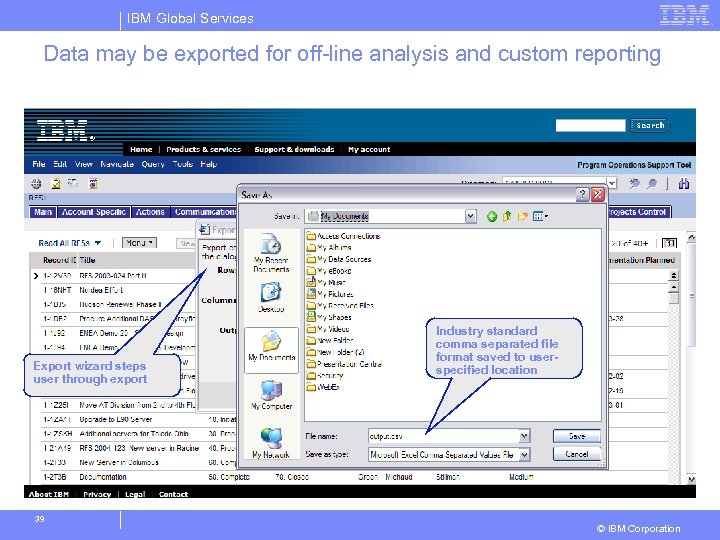Click the Cancel button in the dialog
Screen dimensions: 720x540
pyautogui.click(x=577, y=454)
